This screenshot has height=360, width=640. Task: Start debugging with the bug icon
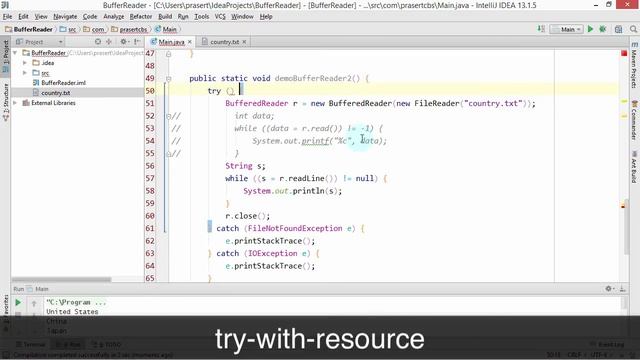(602, 29)
